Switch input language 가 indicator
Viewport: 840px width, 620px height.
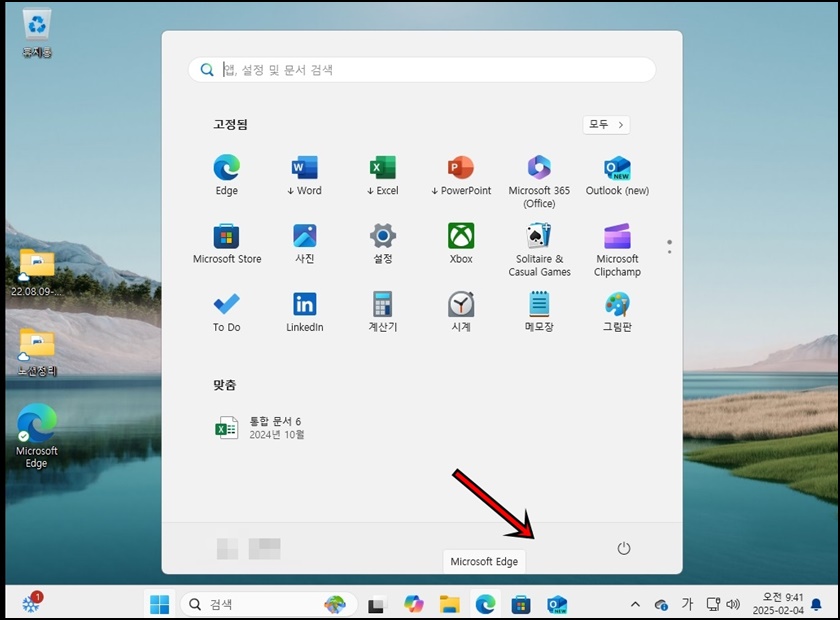point(687,604)
